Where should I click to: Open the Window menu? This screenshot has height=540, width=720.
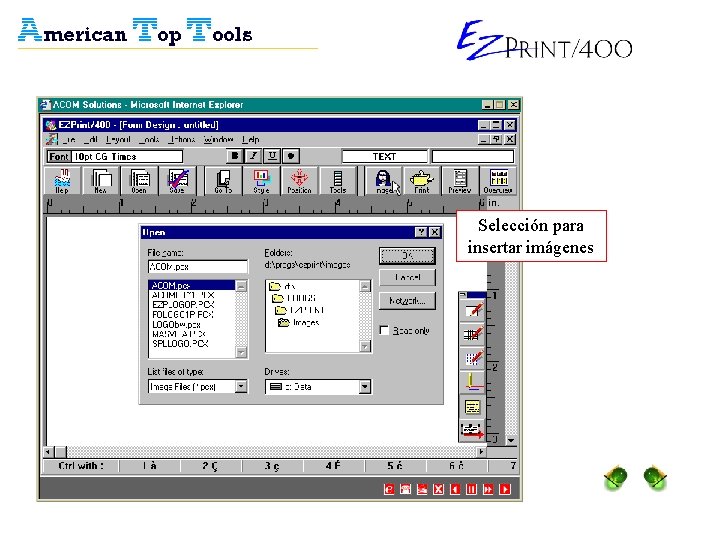(219, 139)
